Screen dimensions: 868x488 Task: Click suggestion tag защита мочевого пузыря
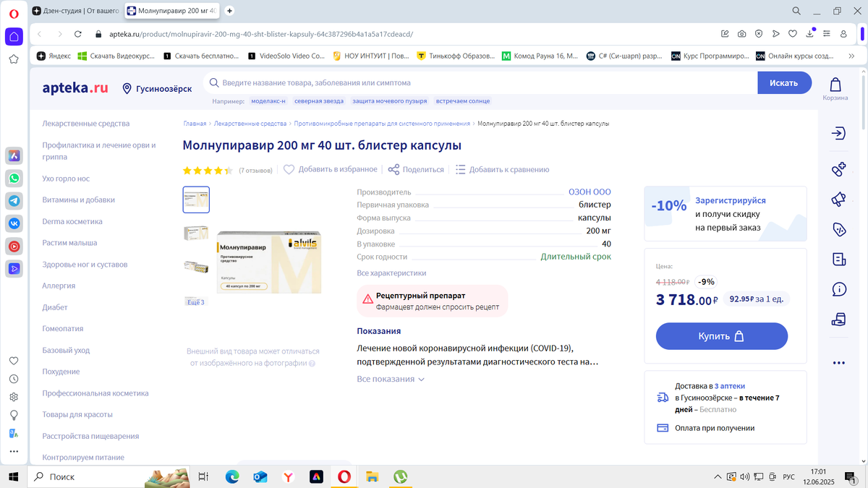point(390,101)
